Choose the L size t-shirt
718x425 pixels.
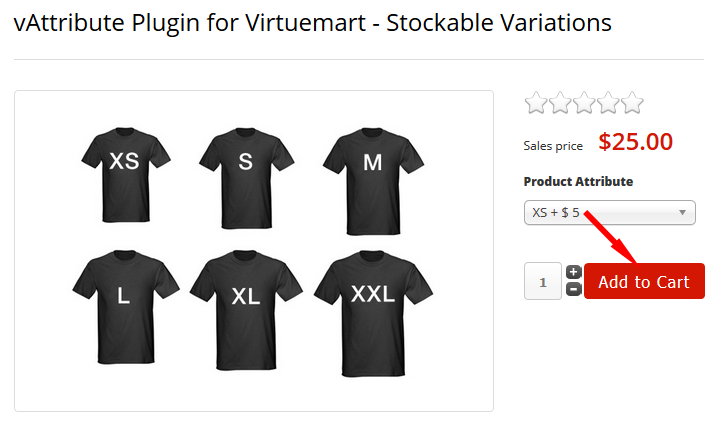pos(124,294)
